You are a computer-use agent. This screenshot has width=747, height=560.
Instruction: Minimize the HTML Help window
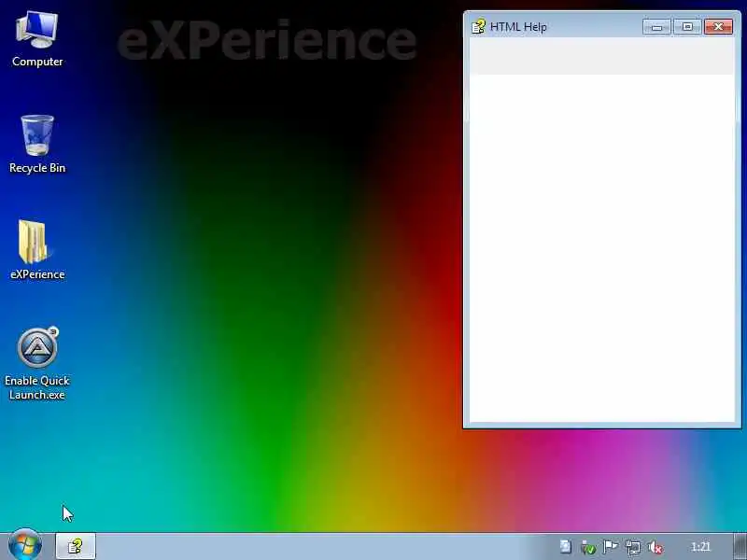[656, 27]
